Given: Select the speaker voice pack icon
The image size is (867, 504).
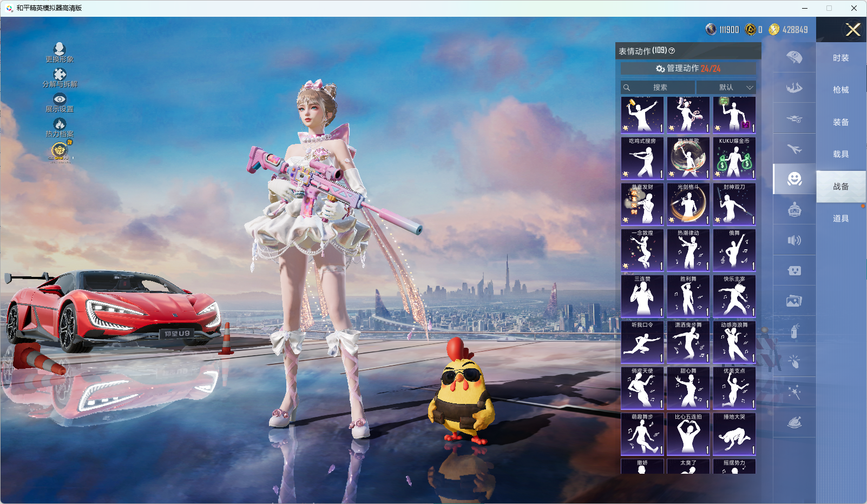Looking at the screenshot, I should tap(794, 240).
